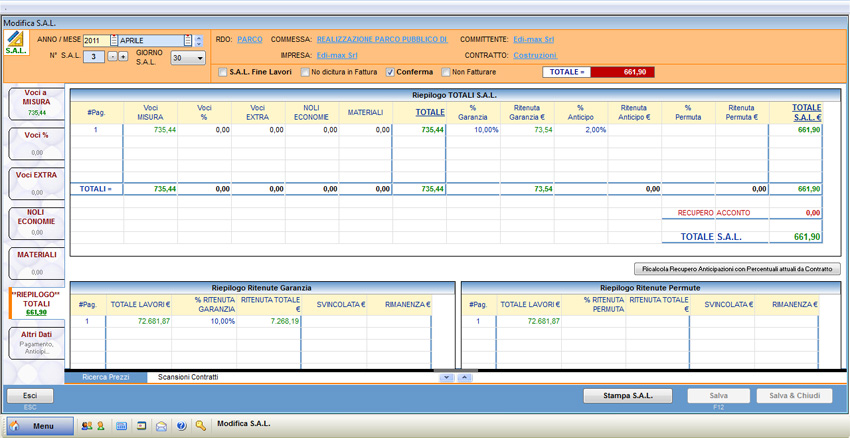Open the mail envelope icon
This screenshot has width=850, height=438.
161,426
